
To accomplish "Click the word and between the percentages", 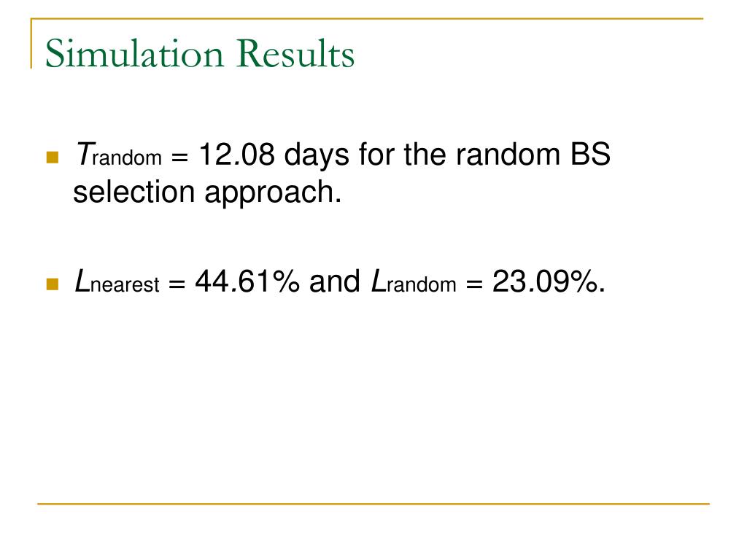I will tap(334, 281).
